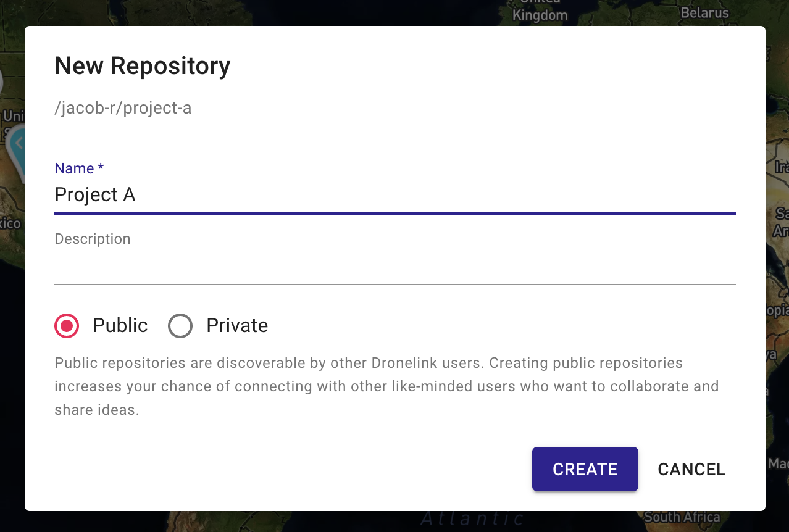The image size is (789, 532).
Task: Click the "Description" field label
Action: 93,239
